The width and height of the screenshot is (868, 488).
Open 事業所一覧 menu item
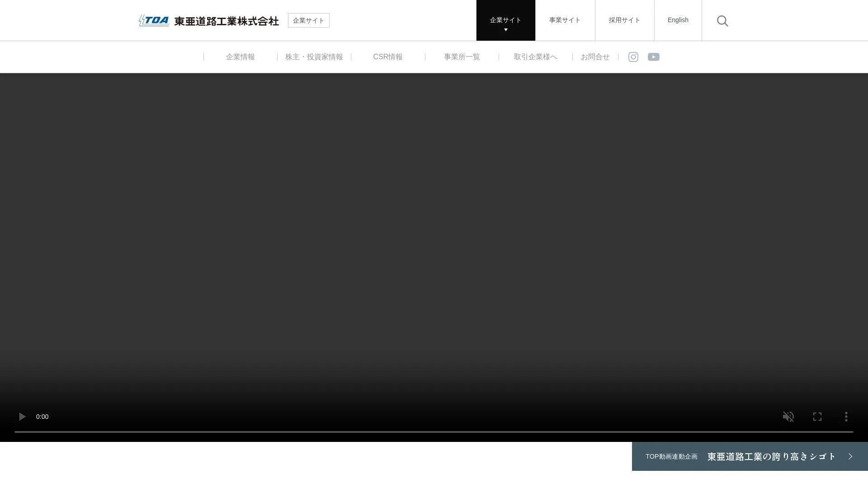462,57
